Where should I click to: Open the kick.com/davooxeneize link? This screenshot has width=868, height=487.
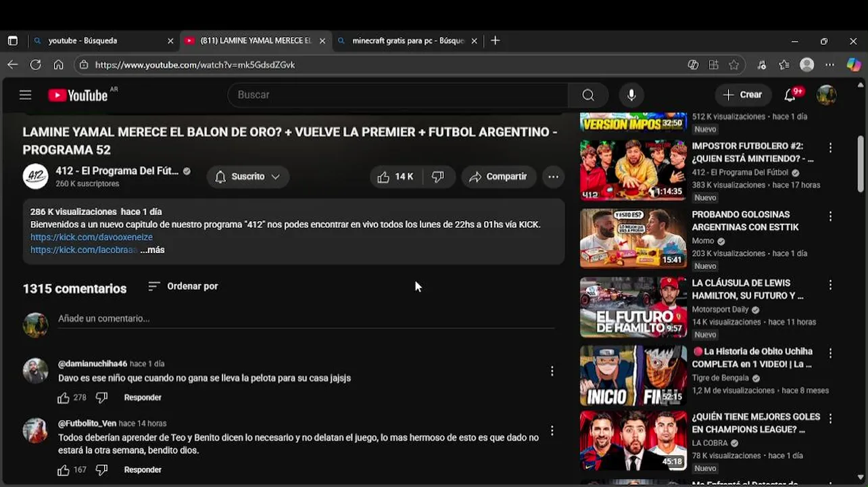click(x=91, y=237)
